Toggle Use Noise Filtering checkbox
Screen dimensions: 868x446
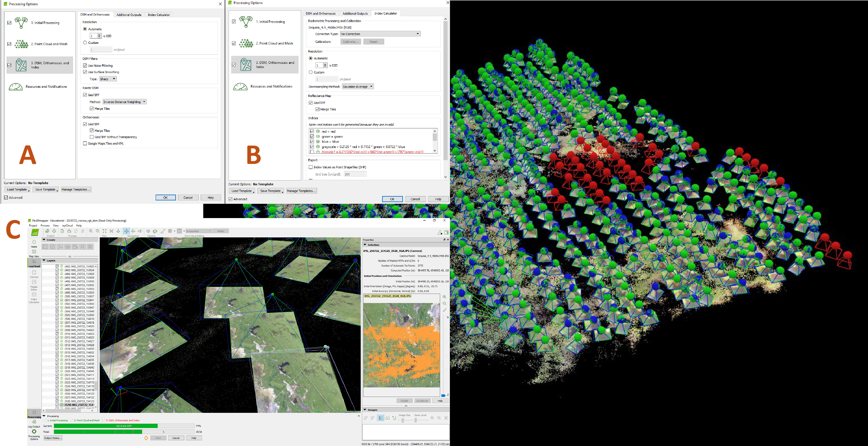(85, 66)
